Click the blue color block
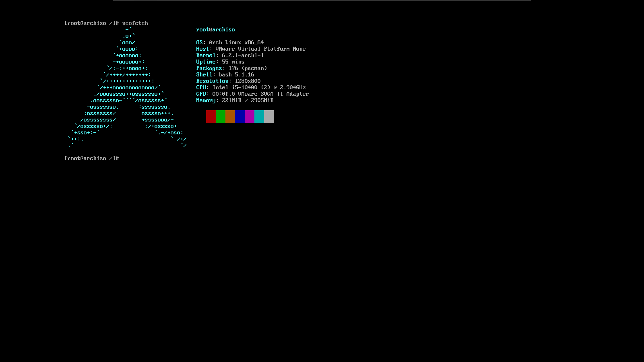The height and width of the screenshot is (362, 644). tap(240, 117)
